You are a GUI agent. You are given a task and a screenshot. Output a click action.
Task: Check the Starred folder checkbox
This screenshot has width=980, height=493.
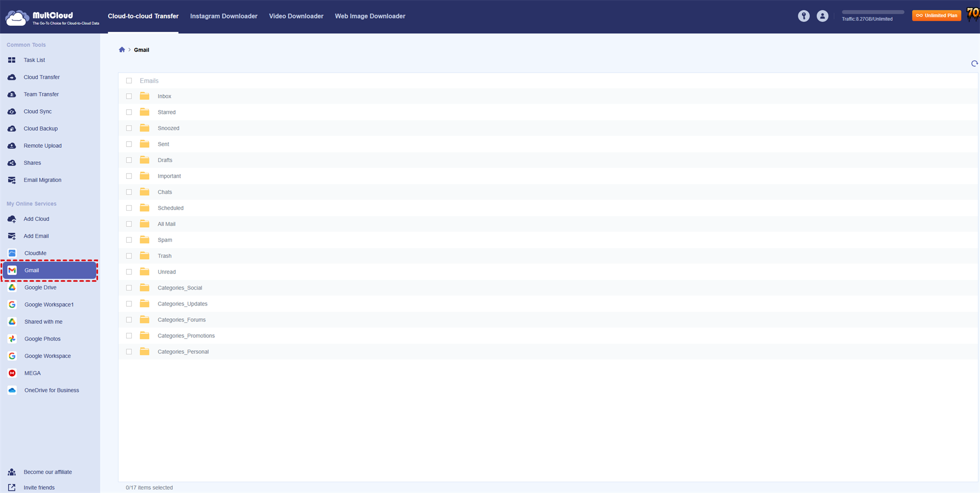click(129, 112)
